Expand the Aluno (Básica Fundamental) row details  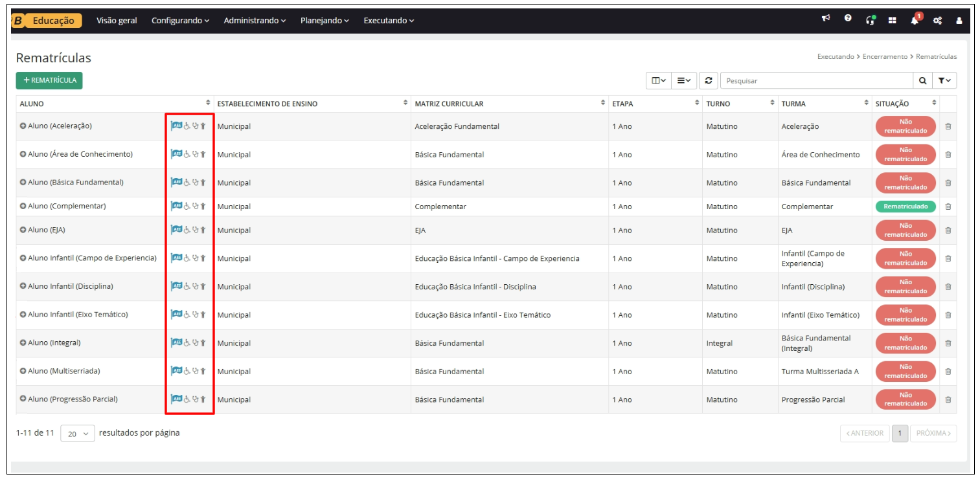click(23, 183)
